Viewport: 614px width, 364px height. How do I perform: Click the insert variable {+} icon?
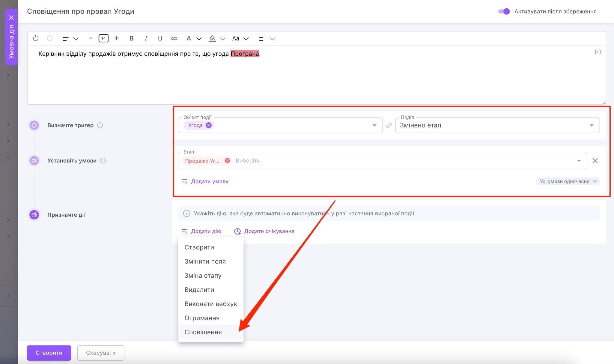click(x=598, y=52)
